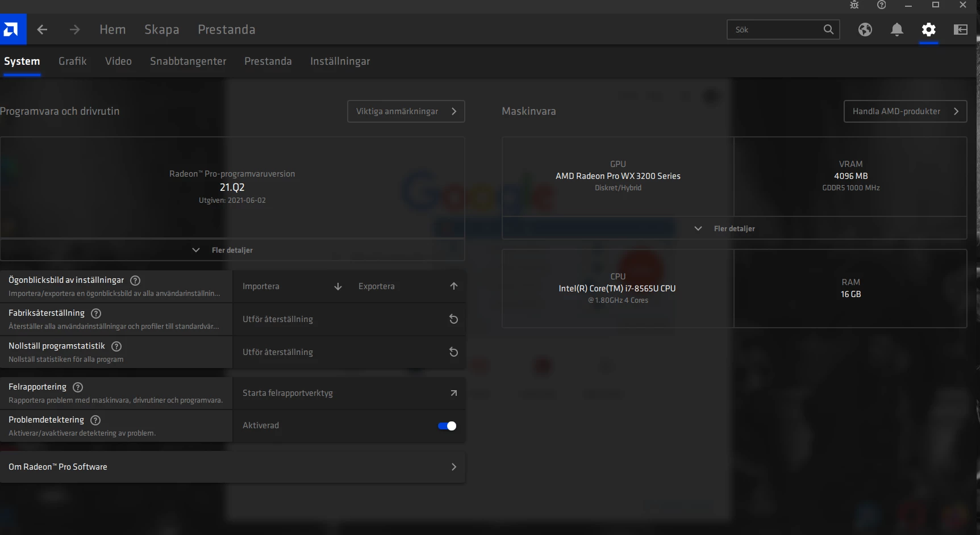This screenshot has width=980, height=535.
Task: Perform Utför återställning for Nollställ programstatistik
Action: point(349,352)
